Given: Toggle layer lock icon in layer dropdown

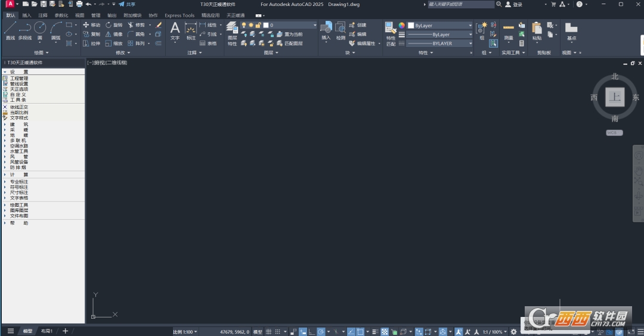Looking at the screenshot, I should pos(258,25).
